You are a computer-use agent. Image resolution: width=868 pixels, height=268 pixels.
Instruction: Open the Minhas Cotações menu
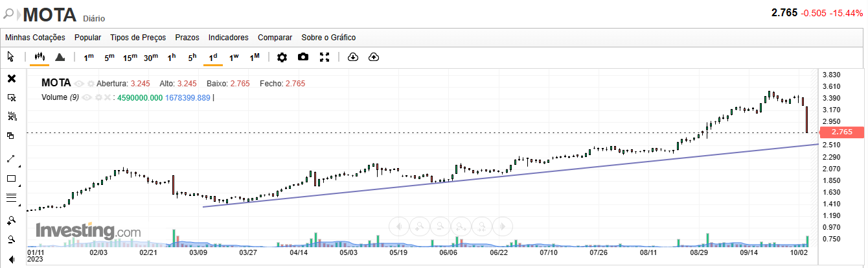pyautogui.click(x=36, y=38)
